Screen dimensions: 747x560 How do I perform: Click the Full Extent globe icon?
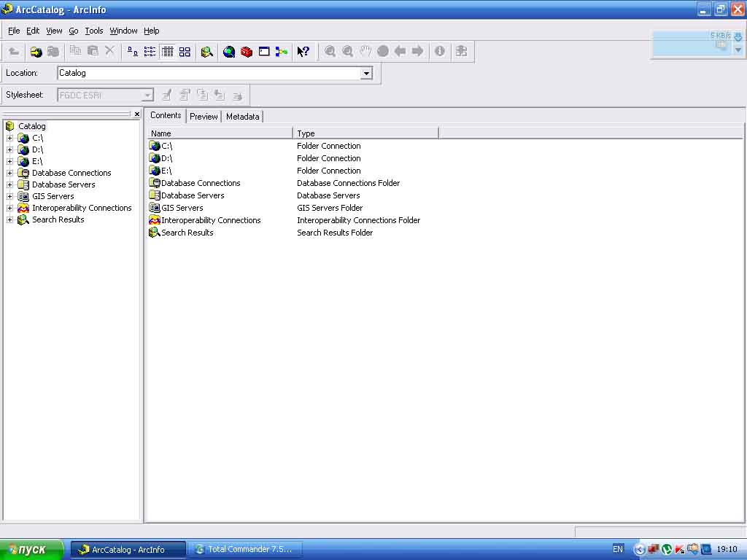point(382,51)
